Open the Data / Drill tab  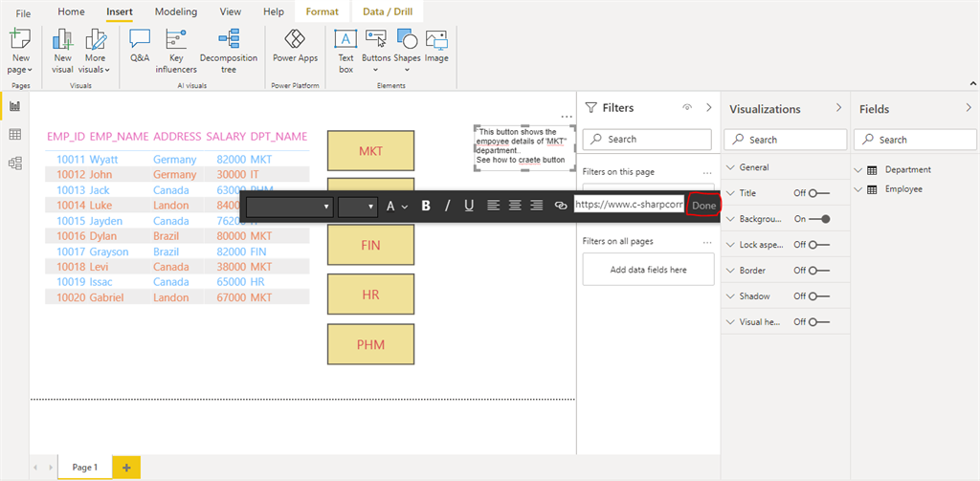click(388, 11)
